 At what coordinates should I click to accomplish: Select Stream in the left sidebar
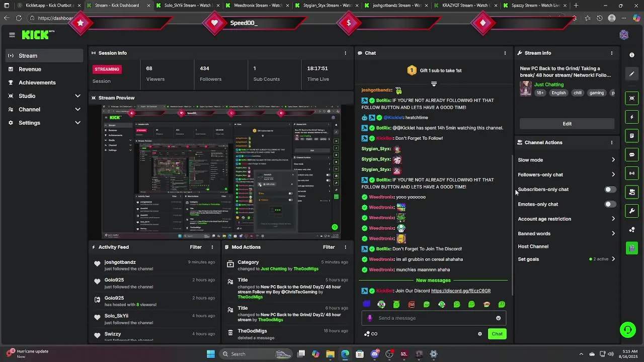tap(44, 56)
